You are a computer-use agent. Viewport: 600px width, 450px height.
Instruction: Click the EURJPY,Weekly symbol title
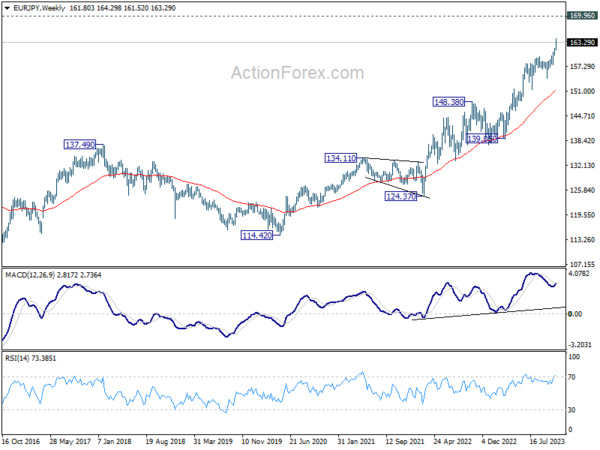click(x=40, y=8)
